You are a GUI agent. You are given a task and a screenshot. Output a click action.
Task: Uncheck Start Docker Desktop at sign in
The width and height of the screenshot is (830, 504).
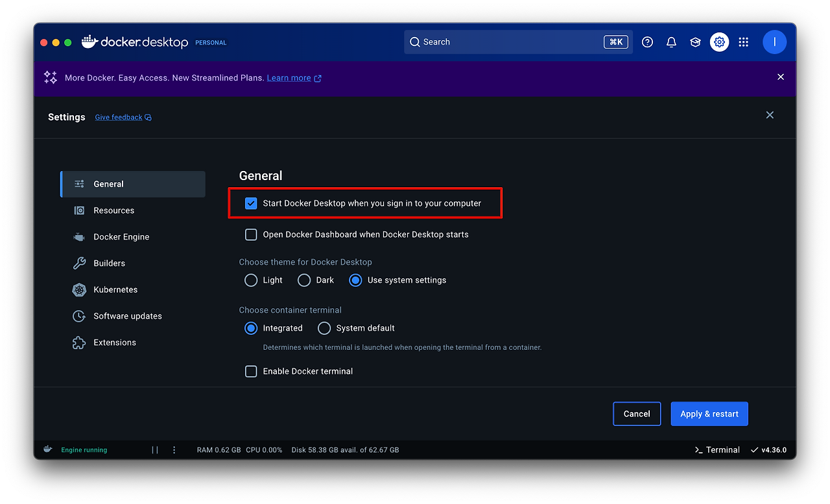click(x=251, y=203)
